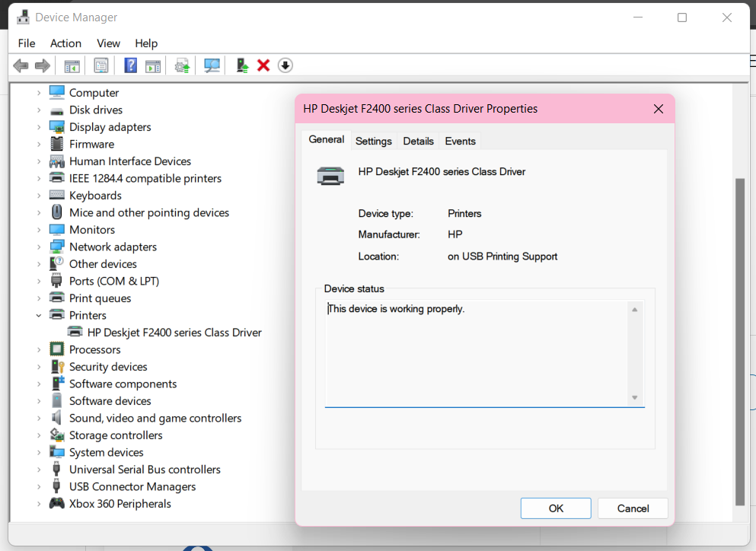Open the Action menu
The image size is (756, 551).
(65, 43)
